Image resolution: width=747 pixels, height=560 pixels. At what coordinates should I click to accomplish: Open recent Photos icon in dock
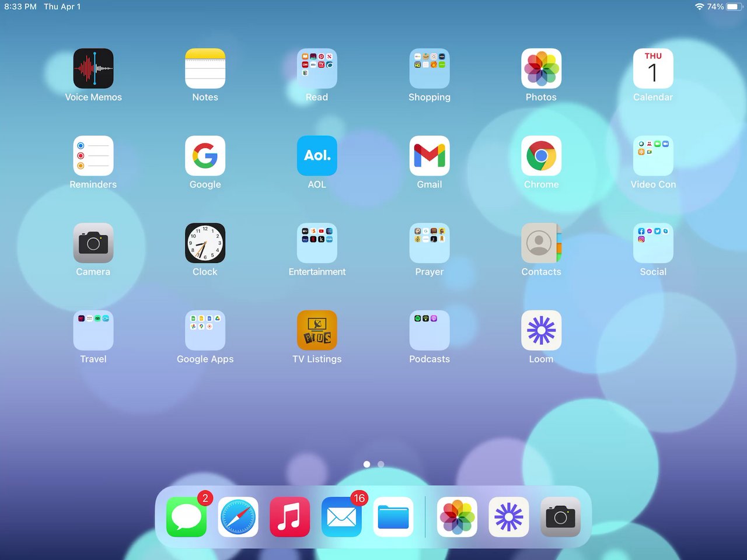coord(457,517)
